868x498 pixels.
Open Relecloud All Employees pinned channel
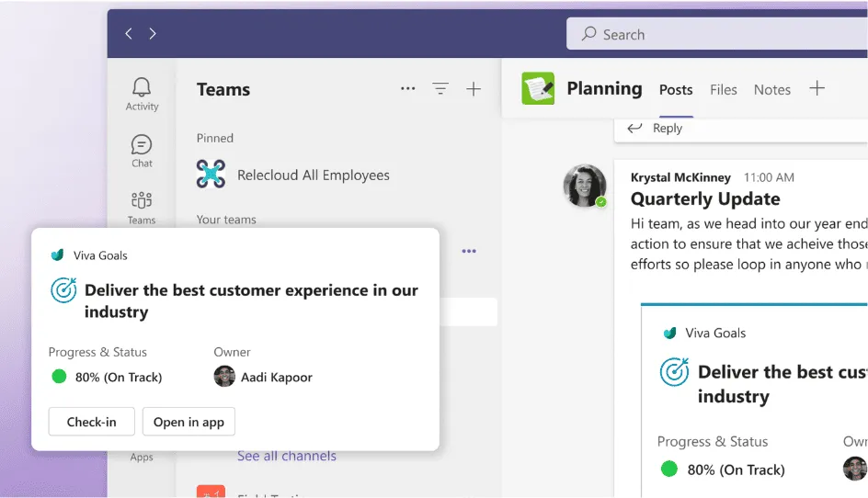pyautogui.click(x=313, y=175)
